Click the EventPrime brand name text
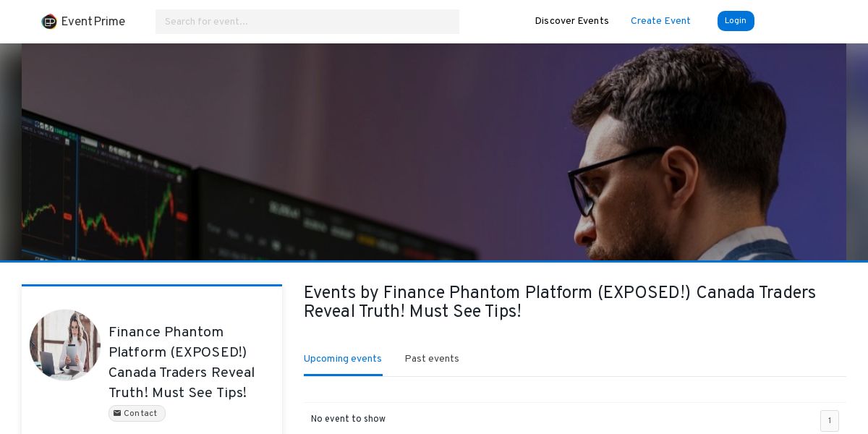 pyautogui.click(x=93, y=22)
